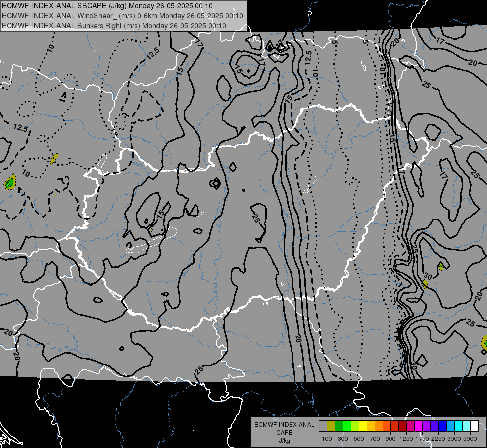The image size is (487, 448).
Task: Select the purple legend swatch
Action: 427,426
